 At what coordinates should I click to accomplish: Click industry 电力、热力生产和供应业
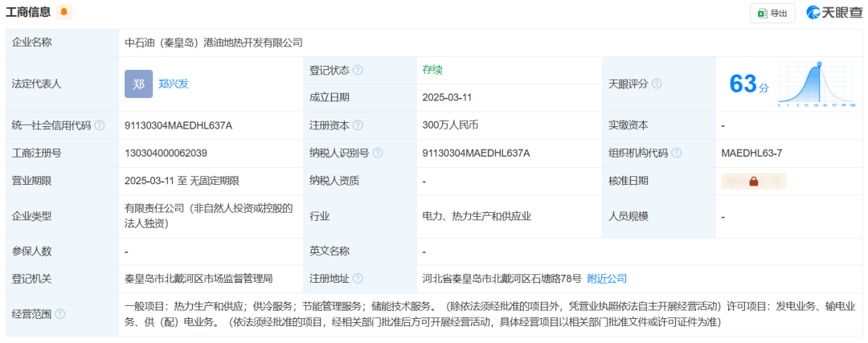point(477,216)
